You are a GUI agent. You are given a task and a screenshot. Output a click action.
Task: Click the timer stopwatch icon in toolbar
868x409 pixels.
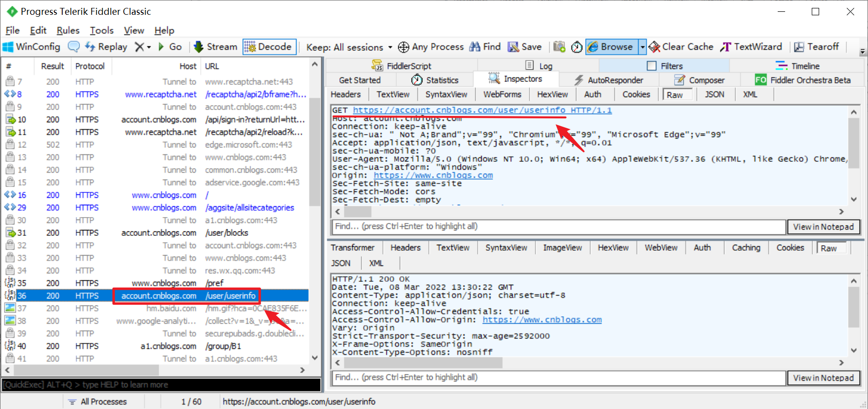pos(576,47)
